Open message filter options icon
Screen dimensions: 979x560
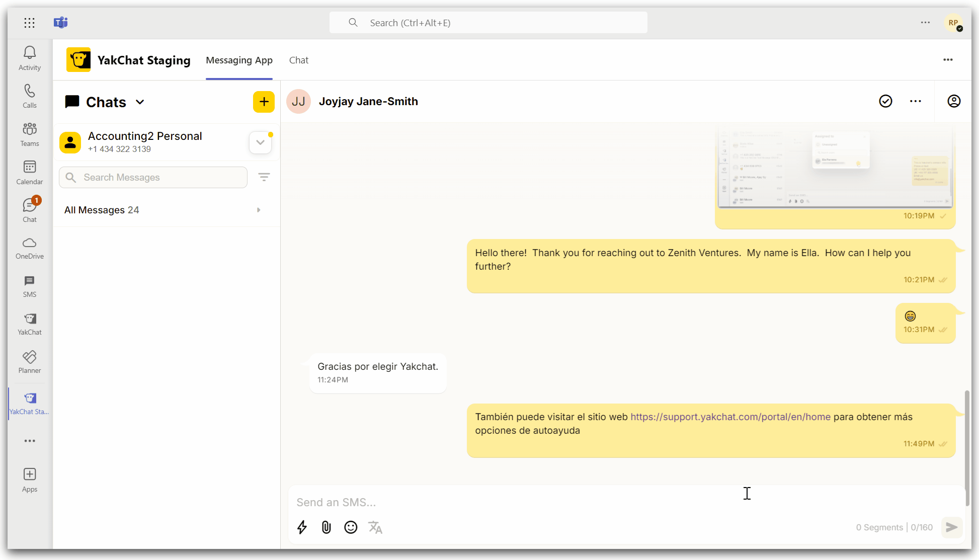[x=264, y=177]
